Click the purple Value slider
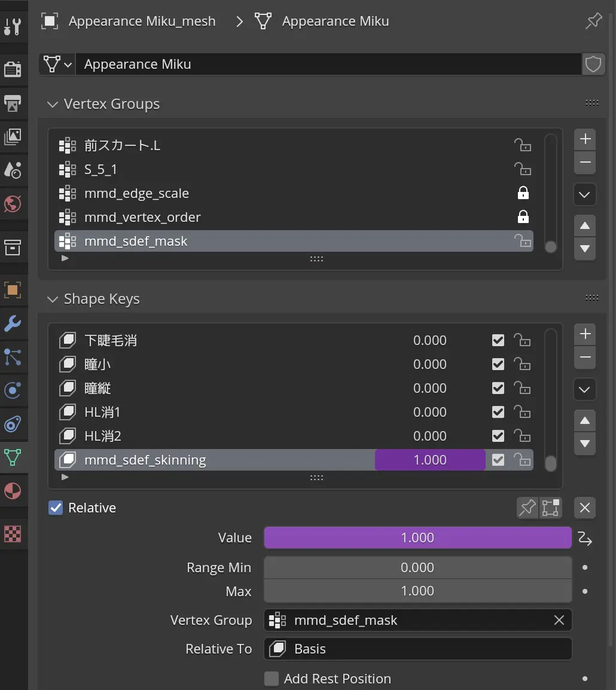This screenshot has height=690, width=616. pos(417,538)
